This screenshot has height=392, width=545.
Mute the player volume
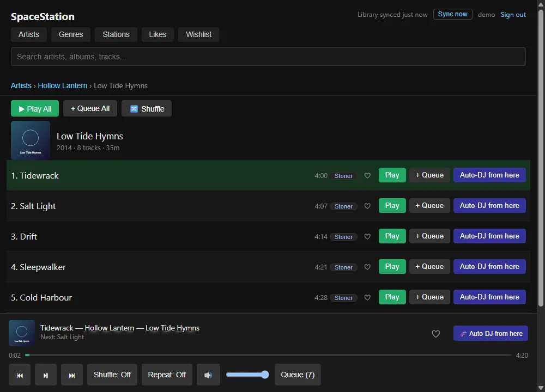point(208,375)
